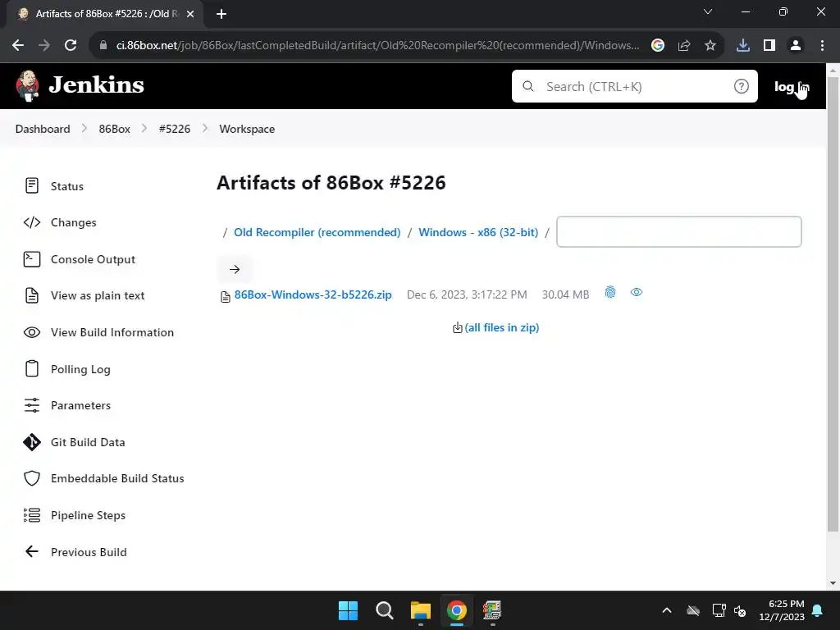The width and height of the screenshot is (840, 630).
Task: Expand the chevron after Dashboard in the breadcrumb
Action: (84, 129)
